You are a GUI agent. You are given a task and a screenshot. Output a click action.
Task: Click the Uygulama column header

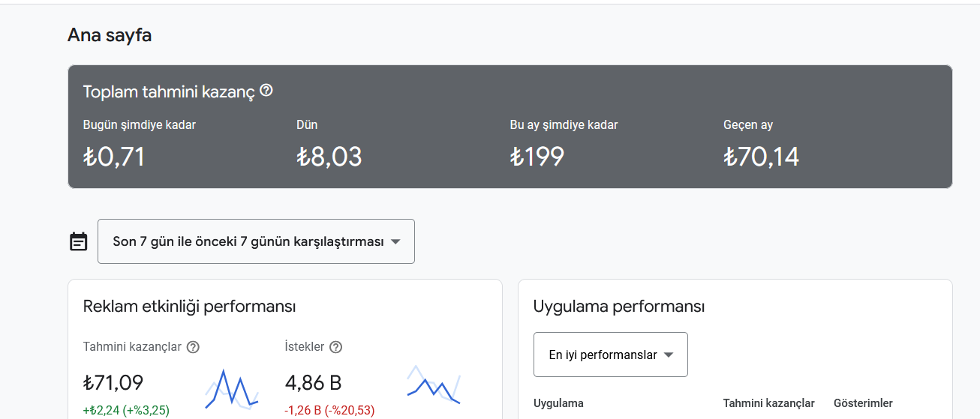pos(558,403)
